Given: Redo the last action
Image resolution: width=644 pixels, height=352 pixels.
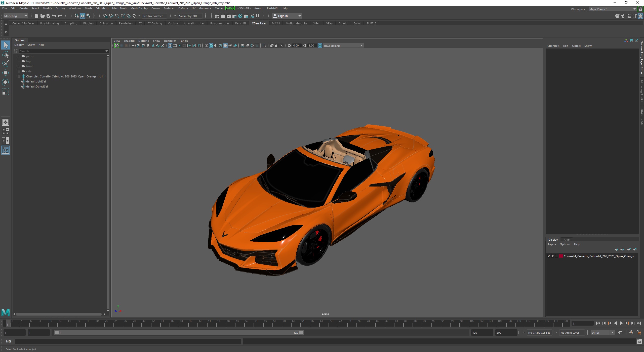Looking at the screenshot, I should point(60,16).
